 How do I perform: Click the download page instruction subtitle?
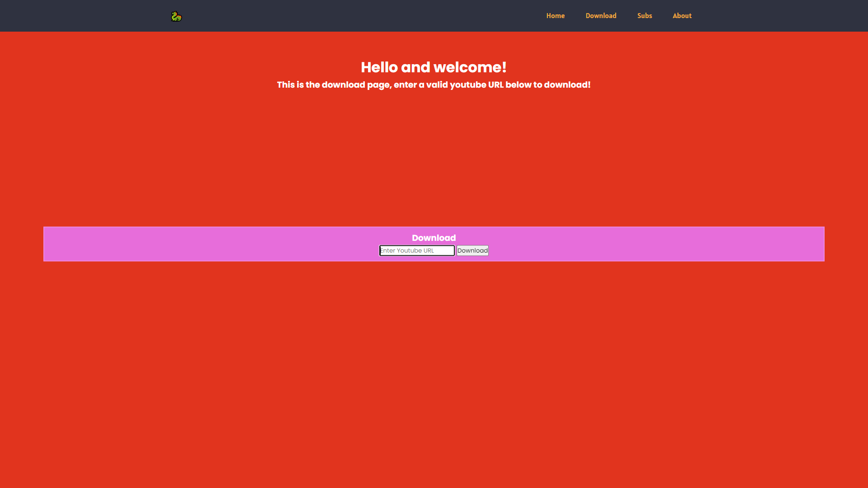click(x=434, y=85)
